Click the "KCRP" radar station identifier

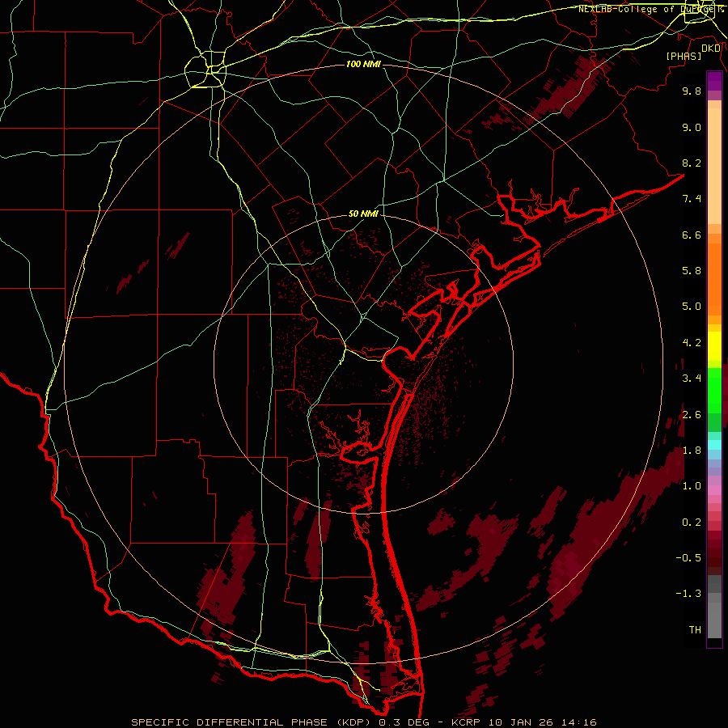point(467,722)
